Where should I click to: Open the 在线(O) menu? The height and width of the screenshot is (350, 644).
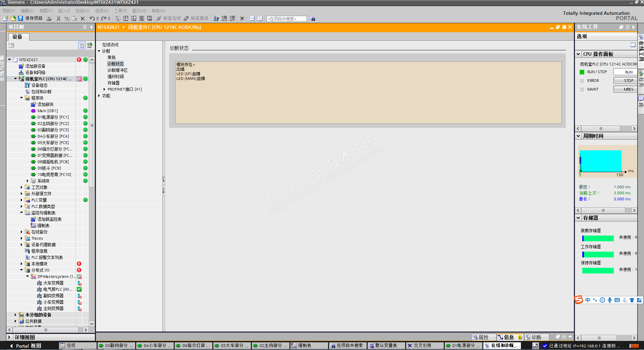(83, 11)
